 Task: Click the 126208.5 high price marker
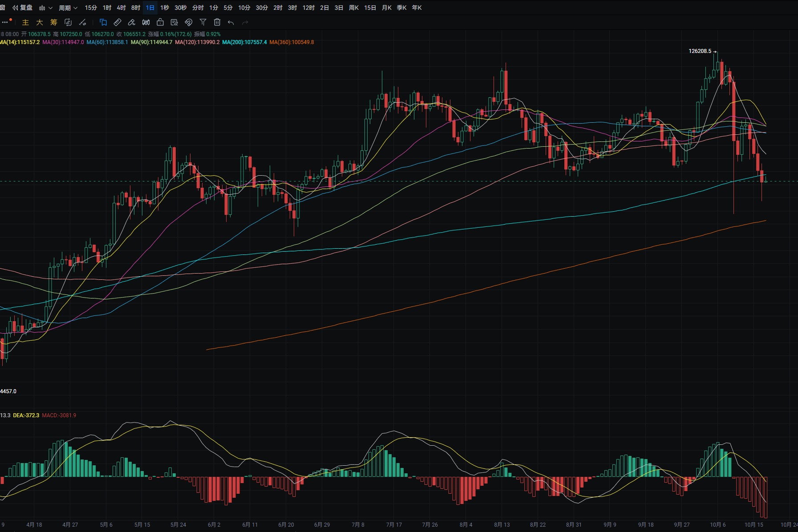pos(700,51)
